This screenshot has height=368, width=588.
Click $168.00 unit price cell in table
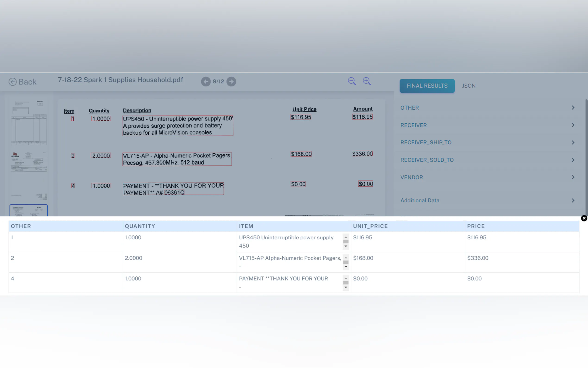pyautogui.click(x=363, y=258)
